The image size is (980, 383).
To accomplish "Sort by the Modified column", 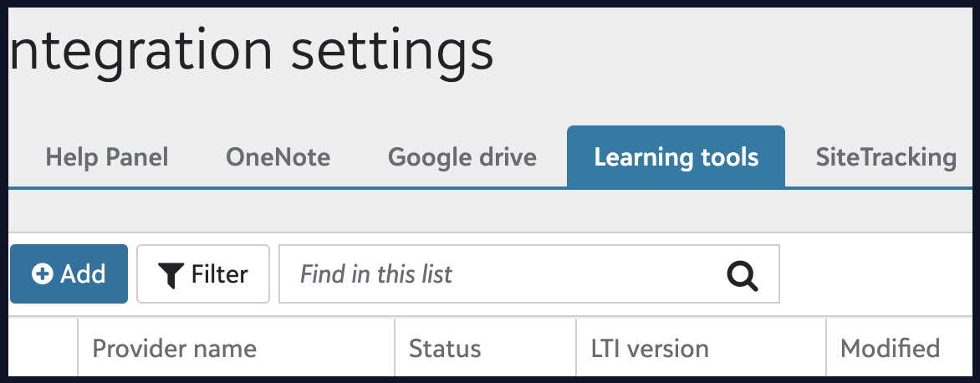I will (890, 348).
